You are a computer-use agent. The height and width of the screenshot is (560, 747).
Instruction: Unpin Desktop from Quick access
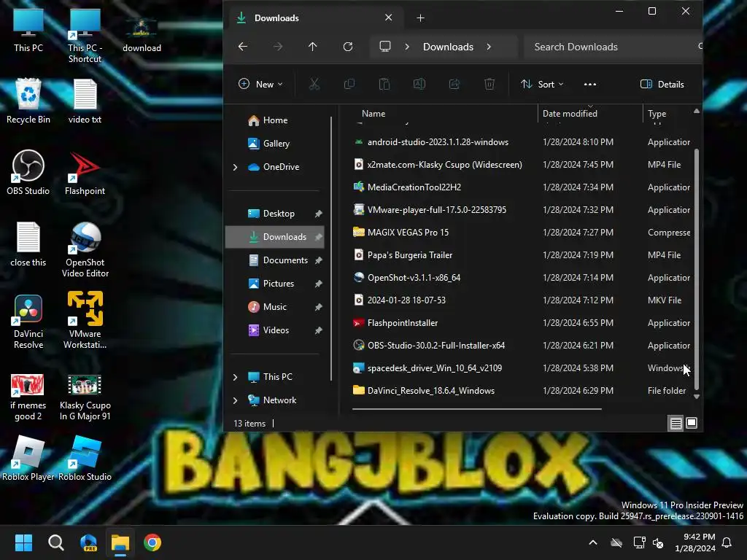pyautogui.click(x=318, y=214)
